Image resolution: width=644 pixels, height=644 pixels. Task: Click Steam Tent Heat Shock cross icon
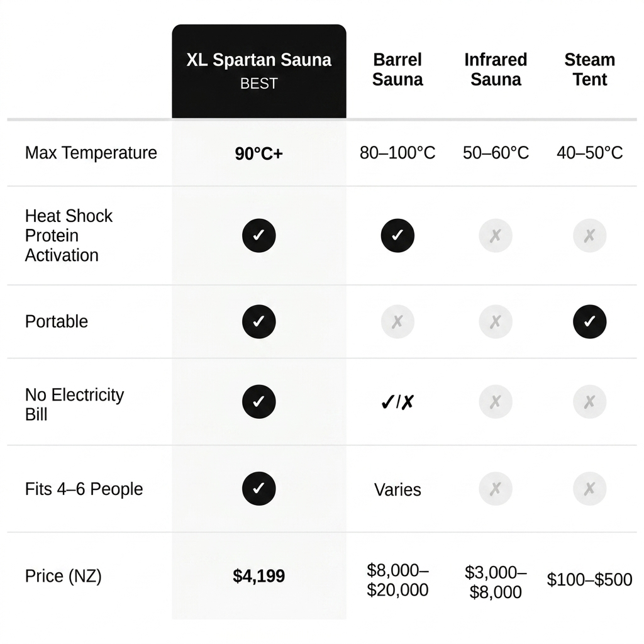(589, 235)
